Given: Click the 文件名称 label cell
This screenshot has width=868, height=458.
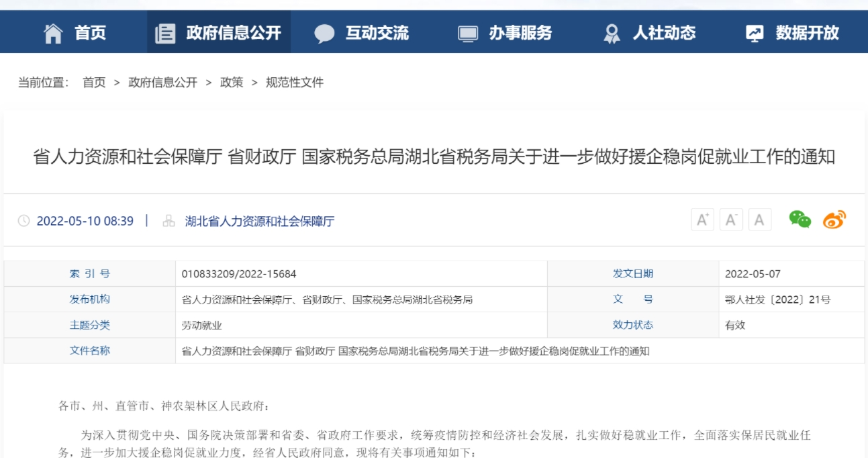Looking at the screenshot, I should pos(90,351).
